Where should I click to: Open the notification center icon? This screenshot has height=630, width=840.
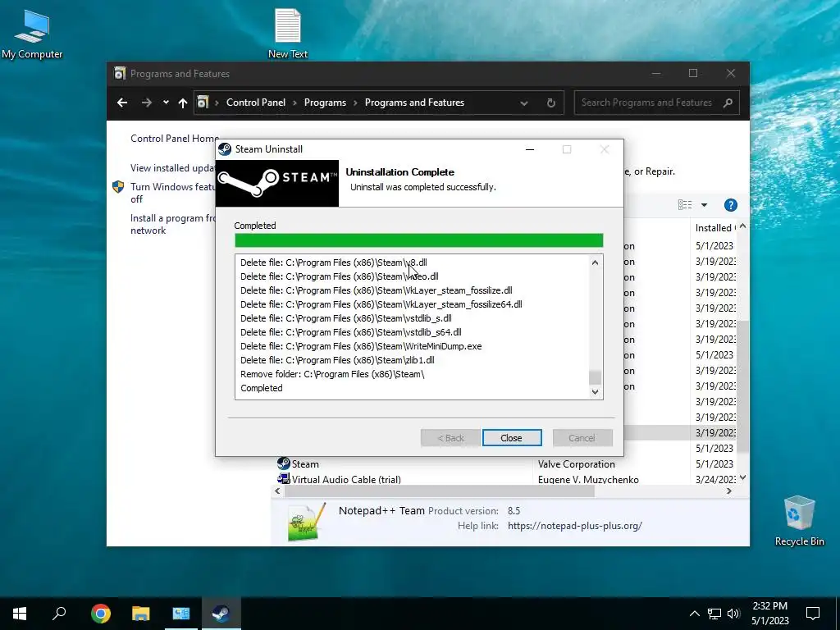pos(813,614)
